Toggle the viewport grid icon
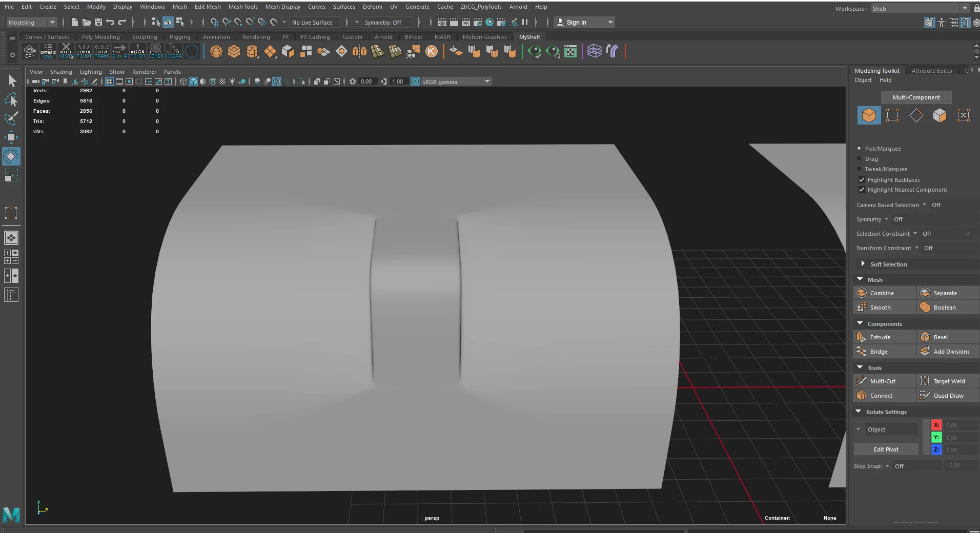The image size is (980, 533). [x=110, y=81]
